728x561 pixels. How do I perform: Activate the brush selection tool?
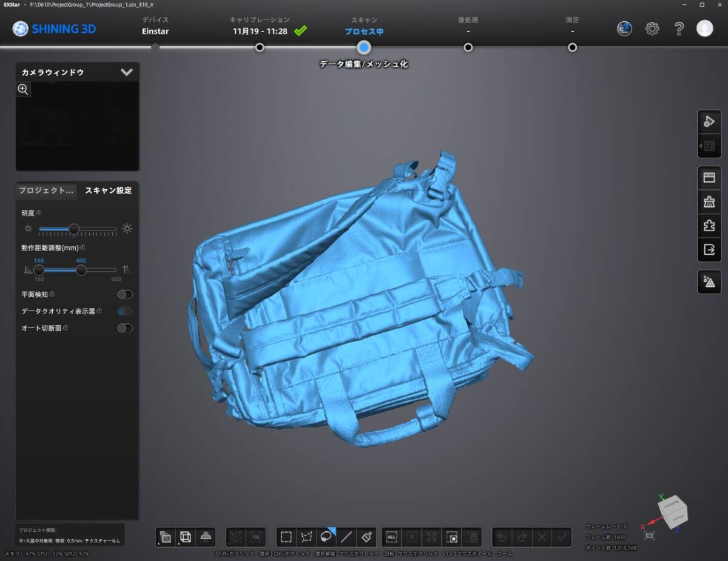[x=366, y=537]
